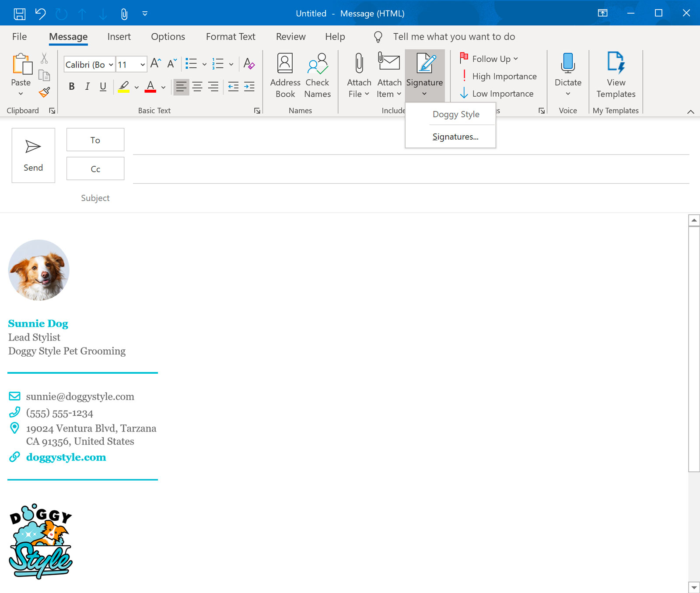The image size is (700, 593).
Task: Click the Sunnie Dog profile photo
Action: click(39, 270)
